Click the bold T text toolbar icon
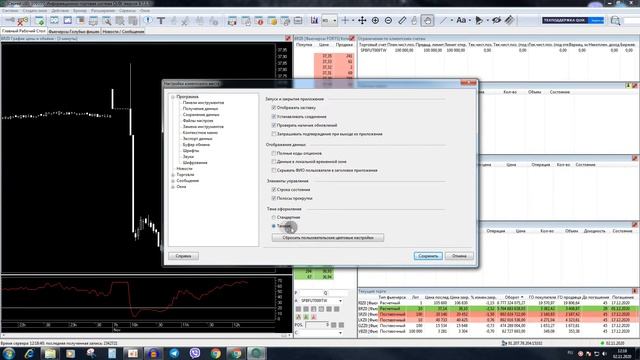640x360 pixels. click(x=161, y=20)
